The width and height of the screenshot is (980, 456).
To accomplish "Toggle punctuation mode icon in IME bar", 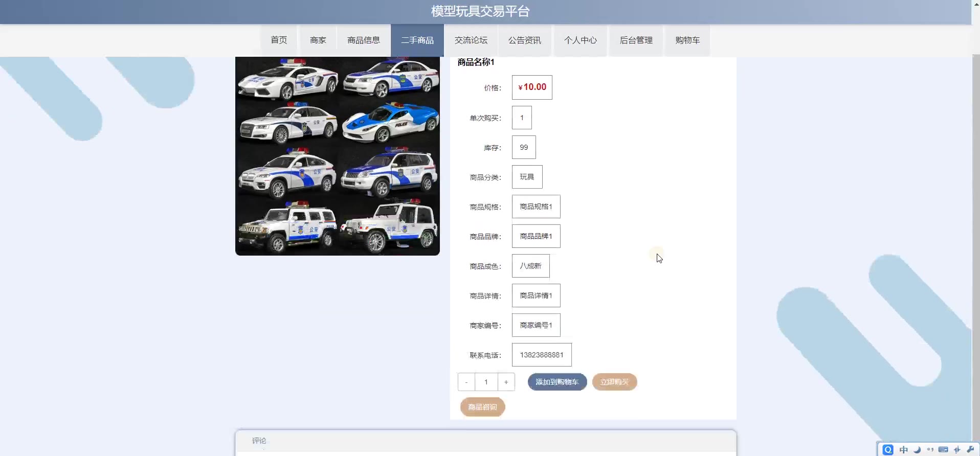I will tap(930, 449).
